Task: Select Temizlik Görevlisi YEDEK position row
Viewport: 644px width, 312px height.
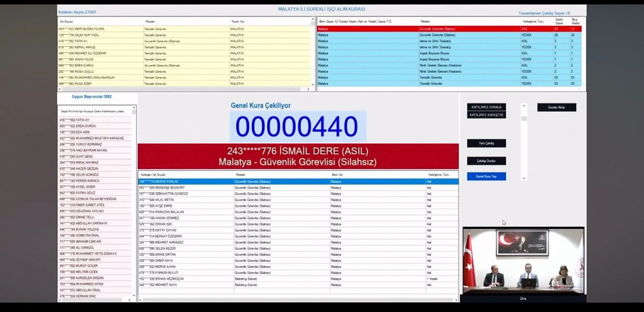Action: point(449,84)
